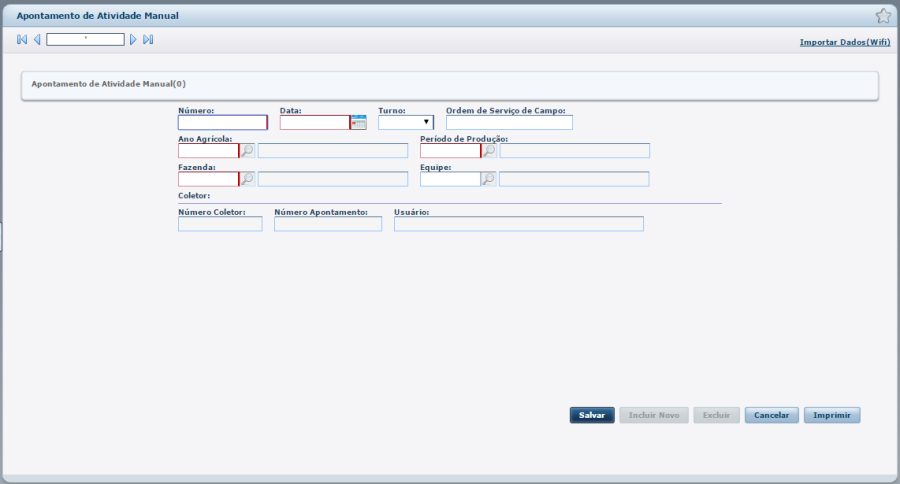Screen dimensions: 900x484
Task: Focus the Data input field
Action: click(x=315, y=122)
